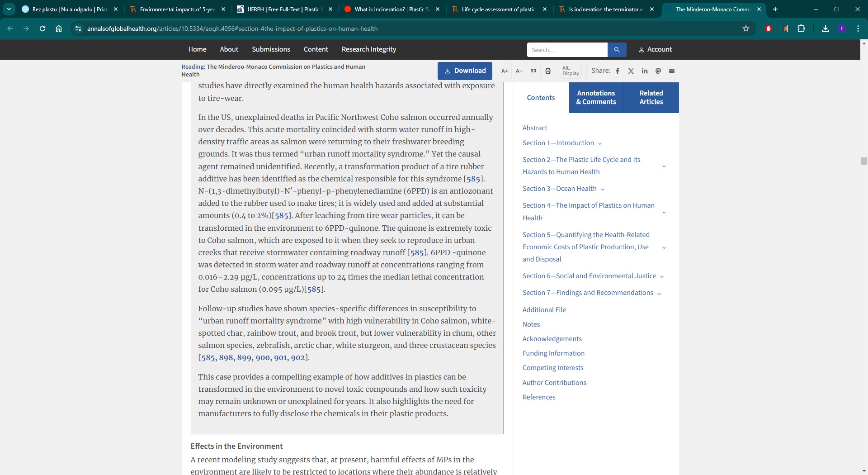Screen dimensions: 868x475
Task: Bookmark this page with star icon
Action: [746, 28]
